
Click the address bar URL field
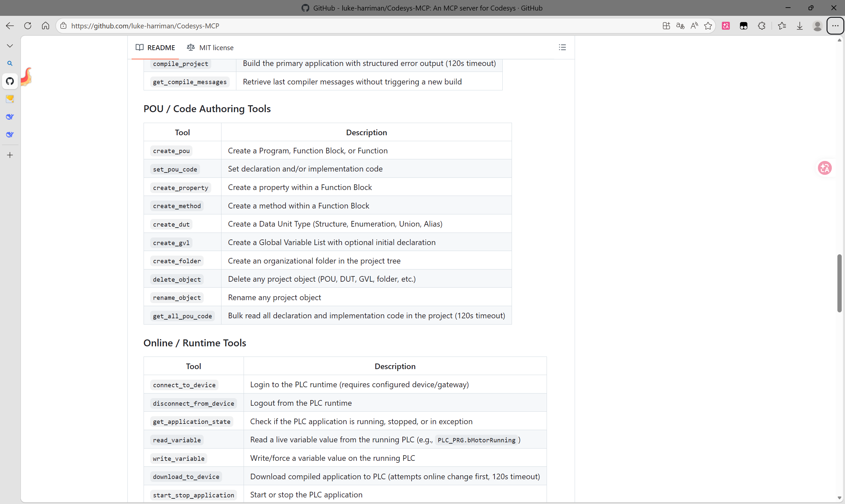point(360,26)
